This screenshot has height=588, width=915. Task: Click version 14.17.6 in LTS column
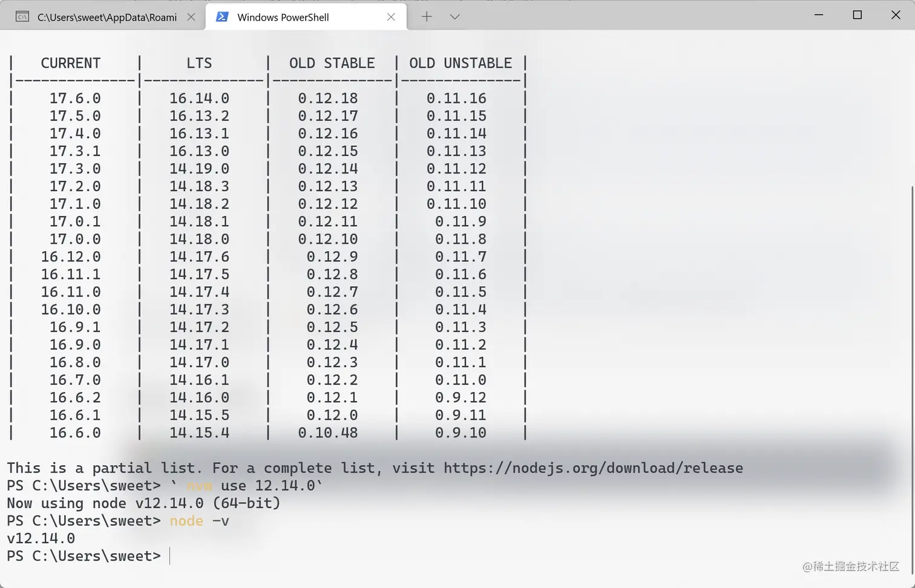[x=199, y=256]
